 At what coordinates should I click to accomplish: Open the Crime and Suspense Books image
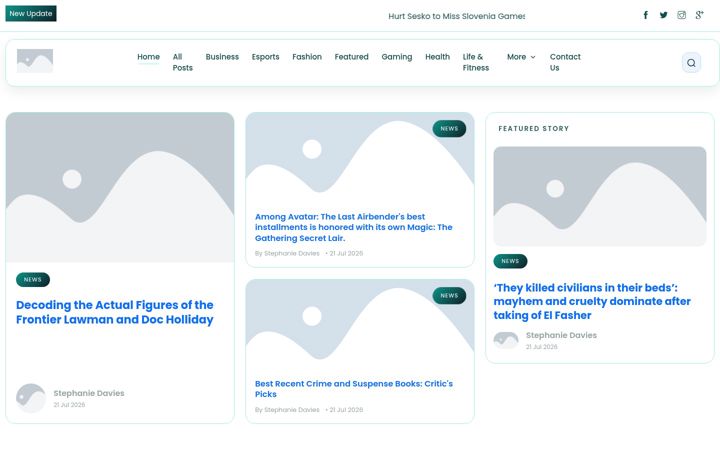pos(360,326)
